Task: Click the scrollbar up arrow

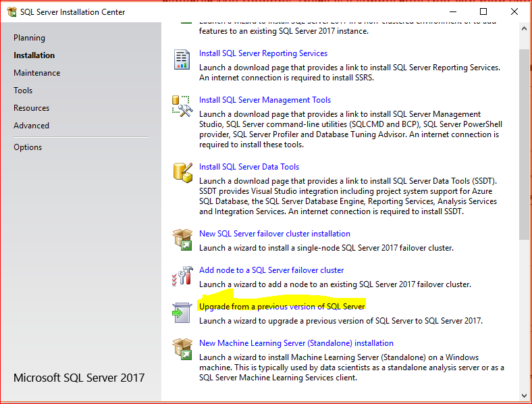Action: (524, 29)
